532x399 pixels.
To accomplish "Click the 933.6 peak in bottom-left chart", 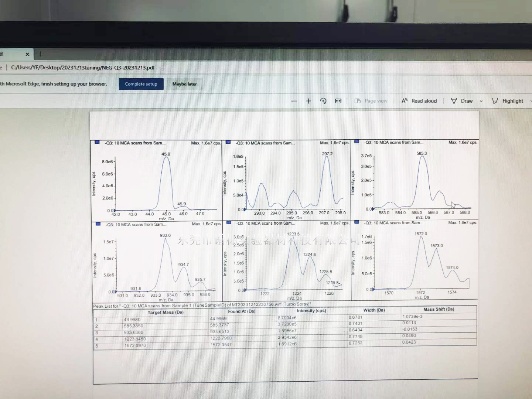I will pos(166,239).
